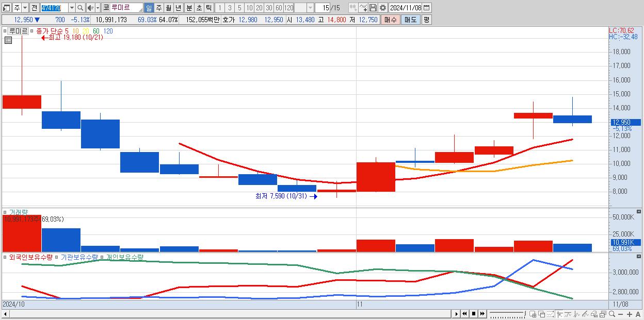Select the 월 monthly period toggle

tap(168, 8)
